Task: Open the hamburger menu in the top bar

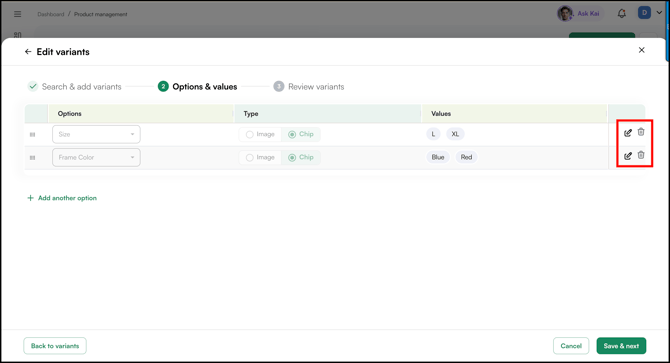Action: [18, 14]
